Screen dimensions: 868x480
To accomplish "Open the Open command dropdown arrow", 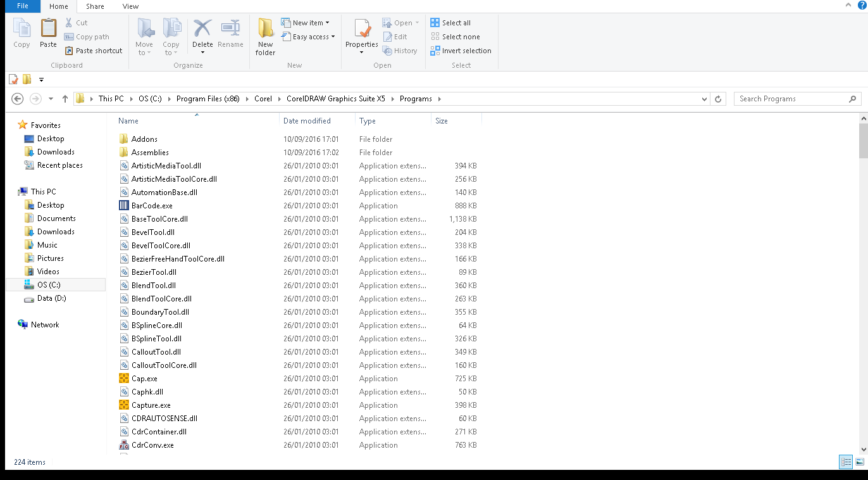I will 417,23.
